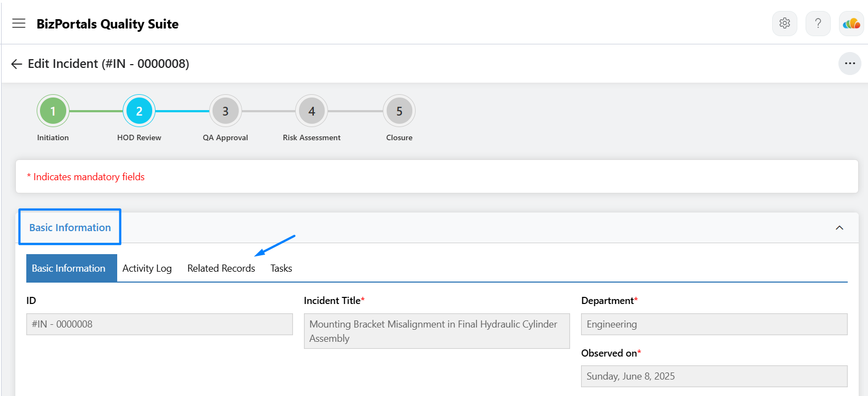Click the Observed on field label
This screenshot has height=396, width=868.
(x=611, y=353)
